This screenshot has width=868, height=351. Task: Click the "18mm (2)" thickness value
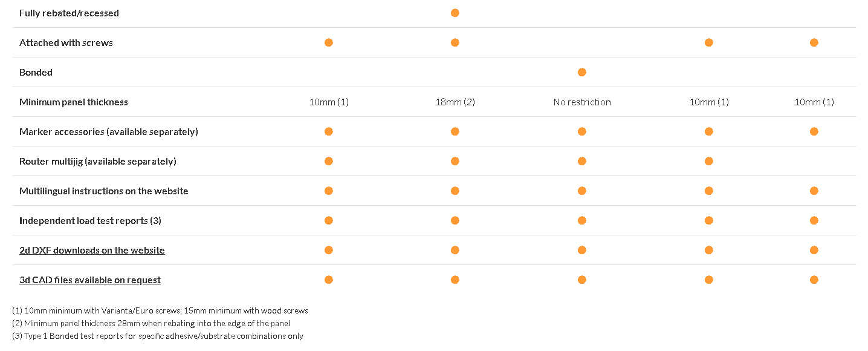pyautogui.click(x=455, y=102)
